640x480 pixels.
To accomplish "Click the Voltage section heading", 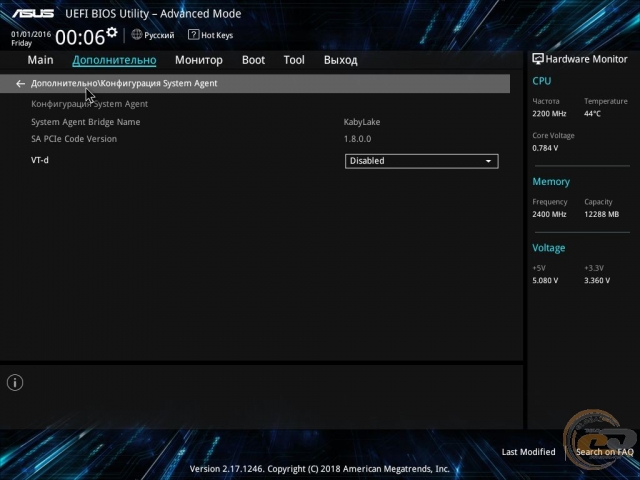I will coord(549,248).
